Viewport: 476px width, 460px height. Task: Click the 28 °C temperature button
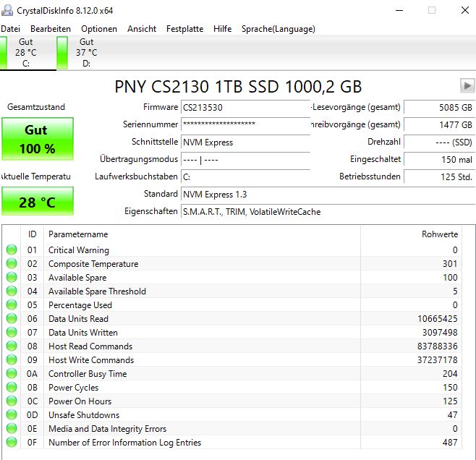(x=38, y=202)
